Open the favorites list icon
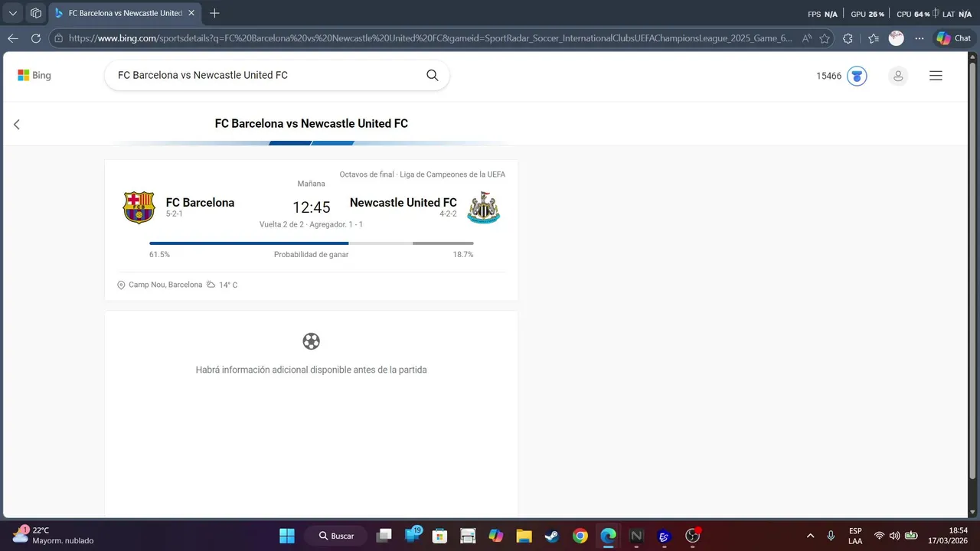 tap(874, 38)
